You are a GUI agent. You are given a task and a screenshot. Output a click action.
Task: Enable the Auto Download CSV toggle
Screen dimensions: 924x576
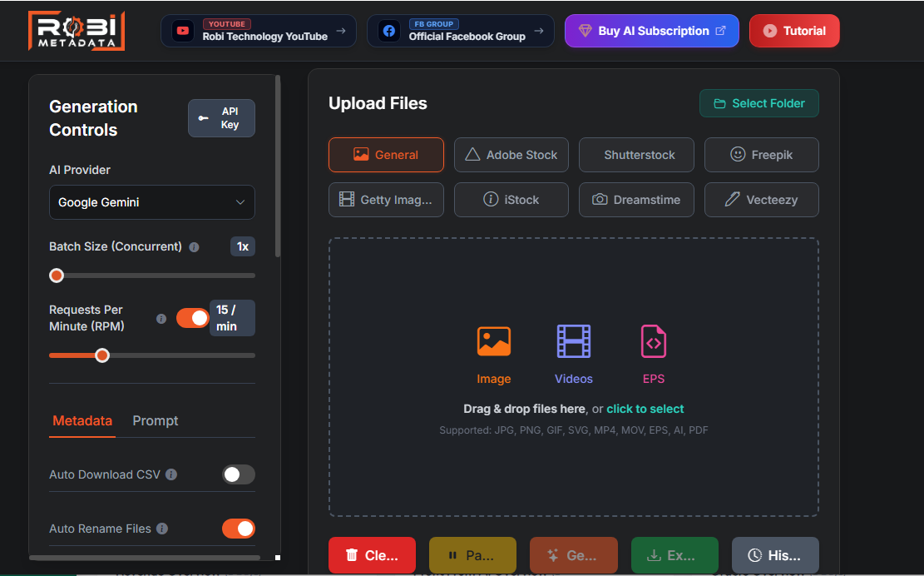(238, 474)
